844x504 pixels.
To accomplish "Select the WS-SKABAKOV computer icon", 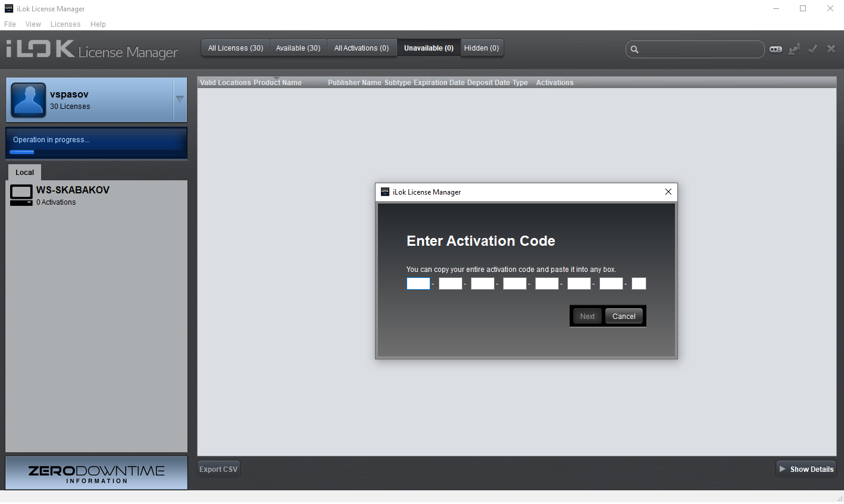I will [x=21, y=195].
